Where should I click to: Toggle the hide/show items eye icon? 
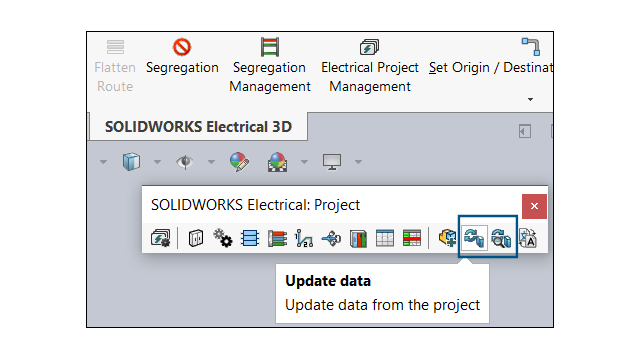(x=185, y=162)
